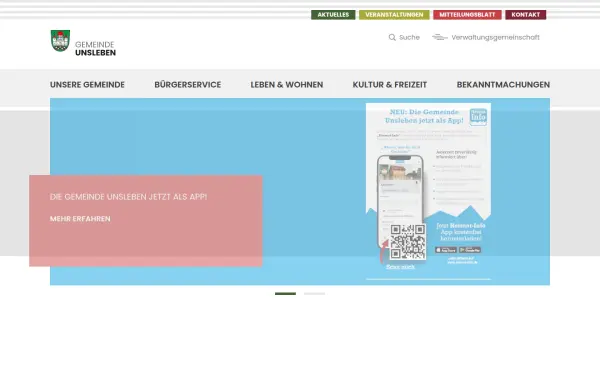This screenshot has height=375, width=600.
Task: Click the "Die Gemeinde Unsleben jetzt als App!" headline
Action: click(x=128, y=197)
